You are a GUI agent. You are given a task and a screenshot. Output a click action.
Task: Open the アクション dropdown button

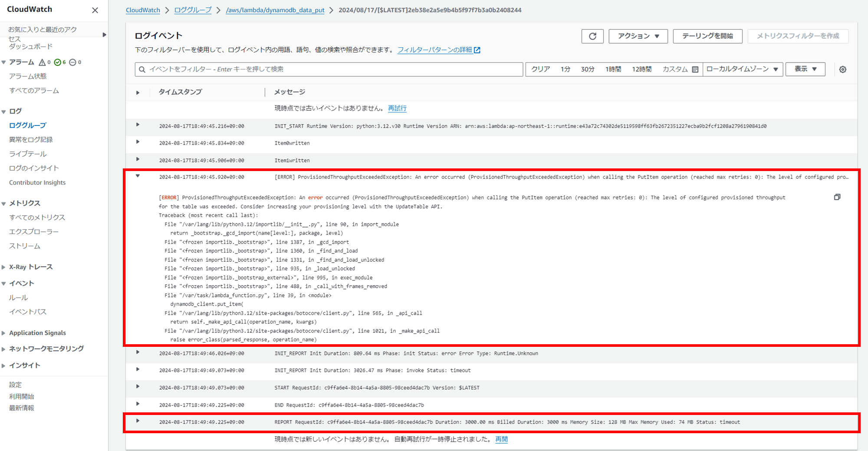click(x=638, y=36)
